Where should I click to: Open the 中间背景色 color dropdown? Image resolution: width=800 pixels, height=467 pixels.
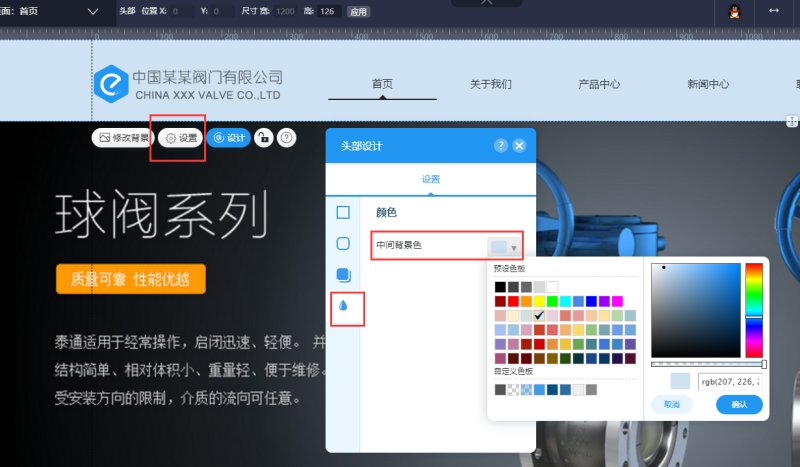click(x=504, y=248)
